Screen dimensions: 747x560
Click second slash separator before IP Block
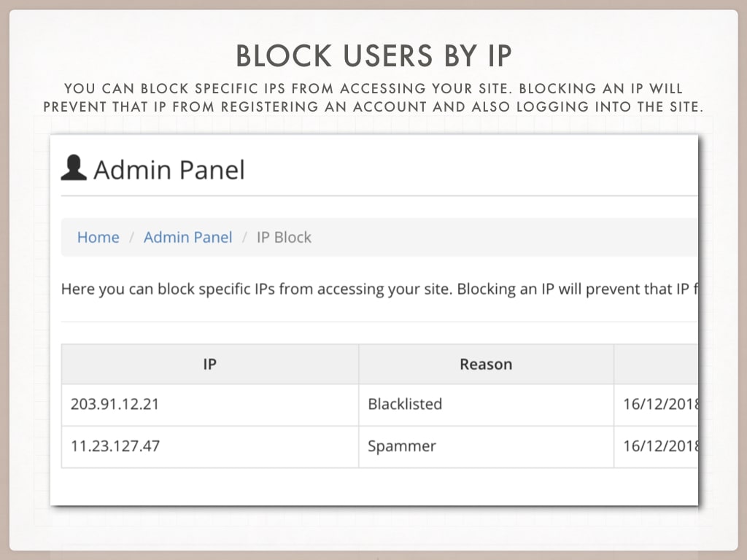(244, 237)
